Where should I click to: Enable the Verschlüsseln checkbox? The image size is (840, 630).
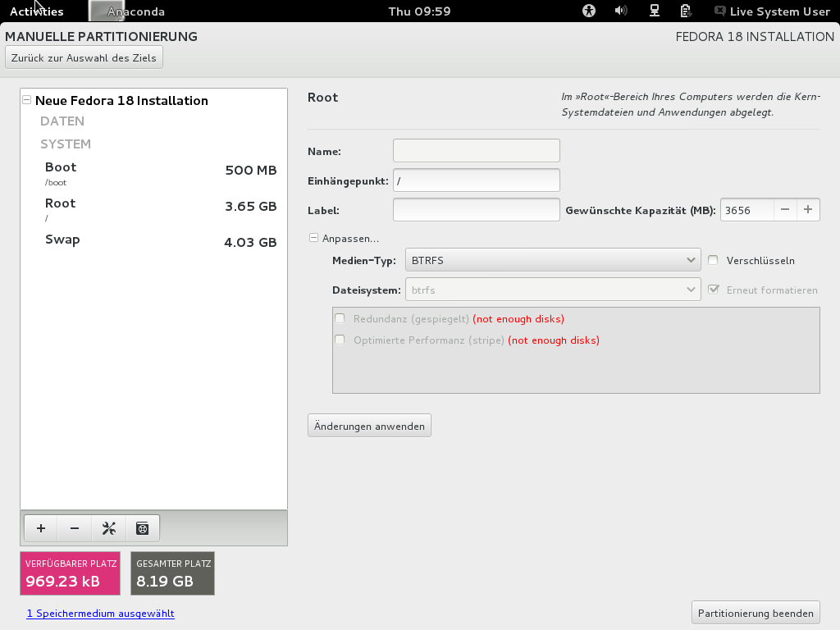click(713, 260)
